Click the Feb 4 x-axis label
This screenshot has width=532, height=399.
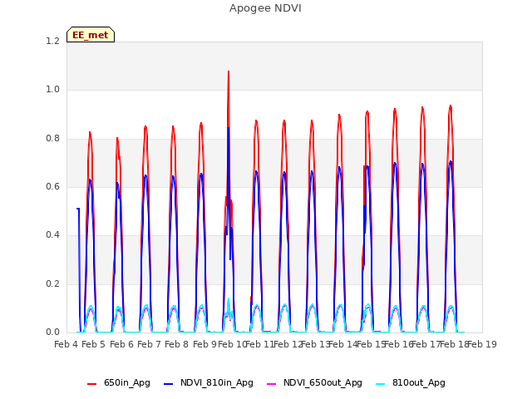coord(66,345)
